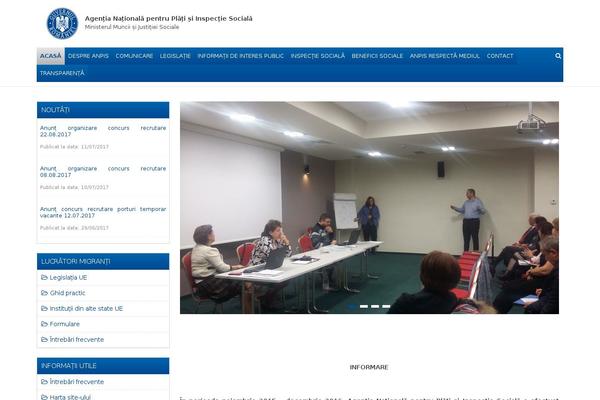Select the fourth slideshow indicator dot
The image size is (600, 400).
point(386,306)
